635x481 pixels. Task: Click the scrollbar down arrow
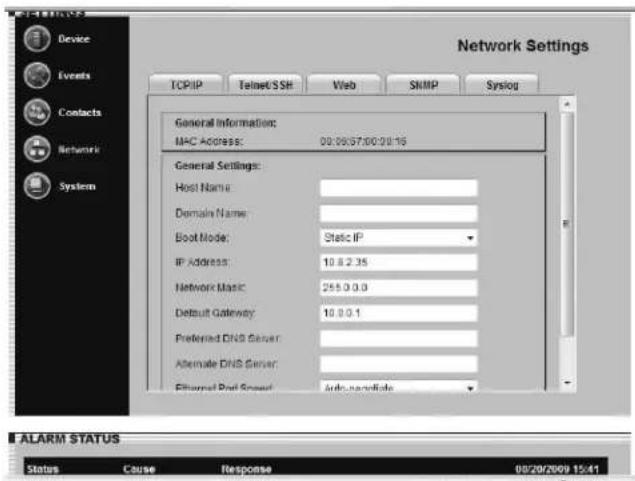click(x=567, y=383)
